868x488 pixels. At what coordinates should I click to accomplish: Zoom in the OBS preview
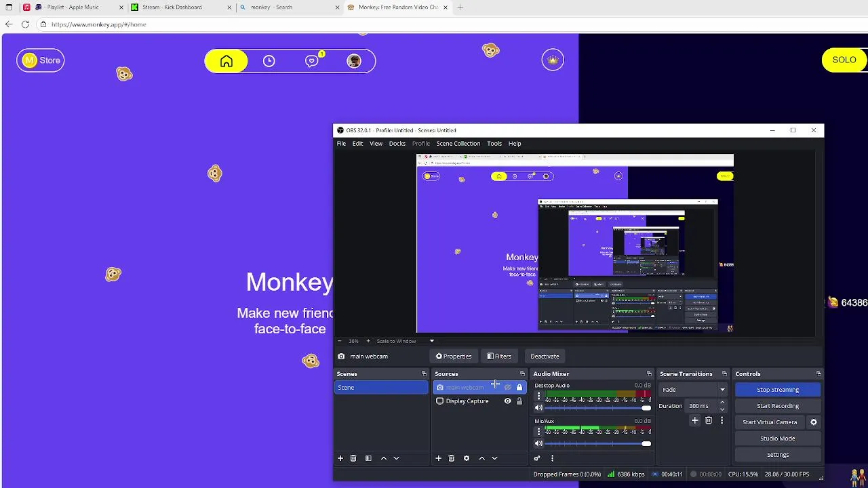tap(368, 341)
